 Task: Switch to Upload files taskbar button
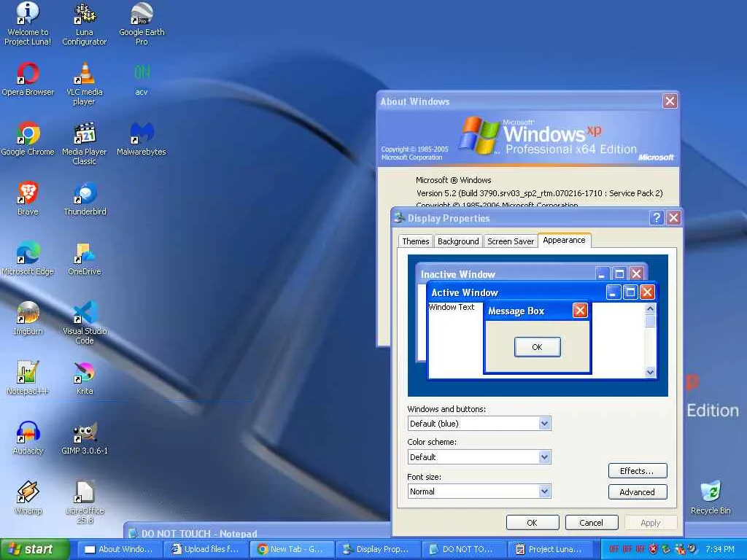[206, 549]
